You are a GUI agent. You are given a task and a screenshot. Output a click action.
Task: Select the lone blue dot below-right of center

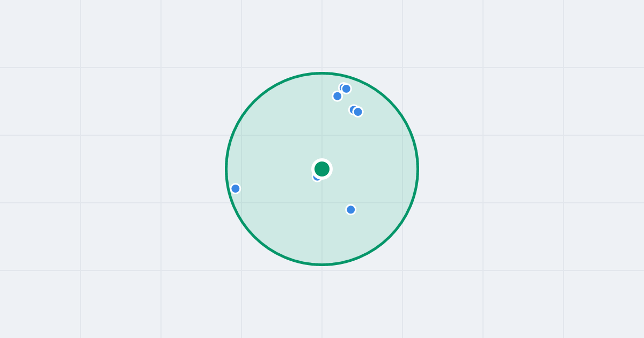pos(351,209)
